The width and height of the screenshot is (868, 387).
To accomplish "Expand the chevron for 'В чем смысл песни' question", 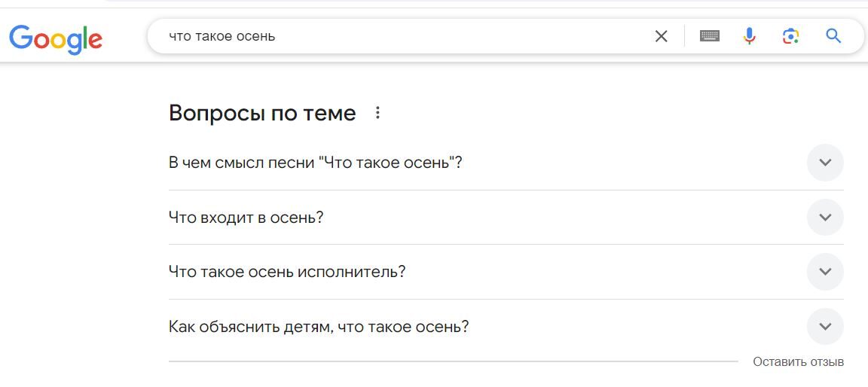I will click(824, 163).
